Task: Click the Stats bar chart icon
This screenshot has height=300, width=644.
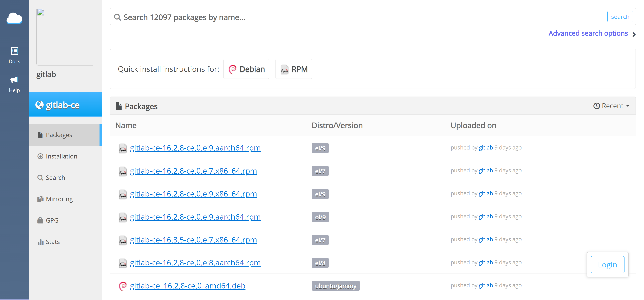Action: point(41,242)
